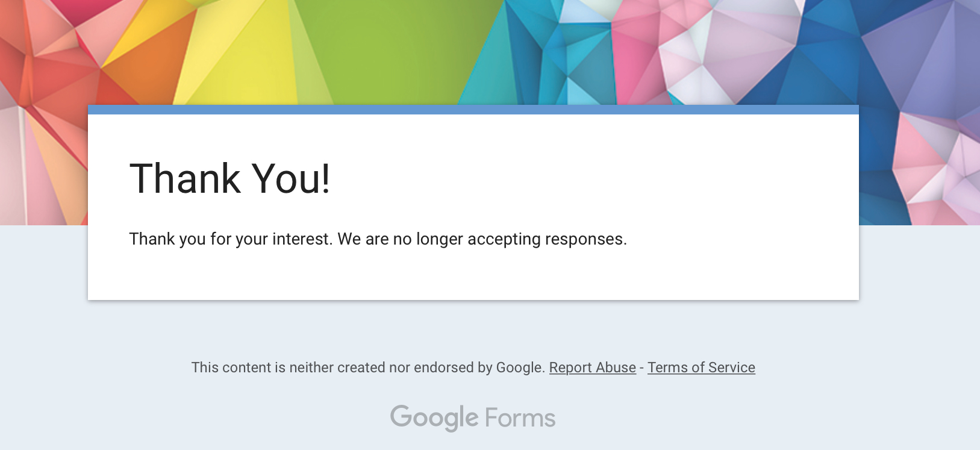Click the pink polygon in the header banner
Image resolution: width=980 pixels, height=450 pixels.
pyautogui.click(x=632, y=66)
